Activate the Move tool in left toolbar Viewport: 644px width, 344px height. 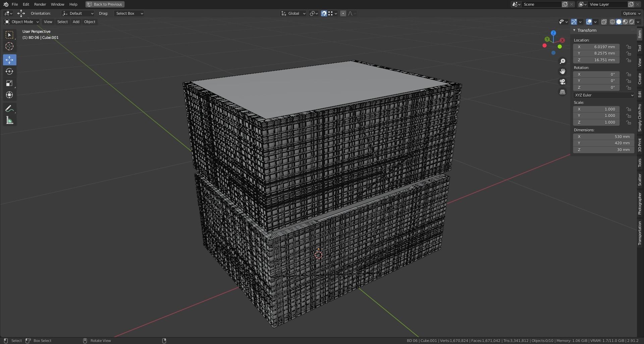9,60
